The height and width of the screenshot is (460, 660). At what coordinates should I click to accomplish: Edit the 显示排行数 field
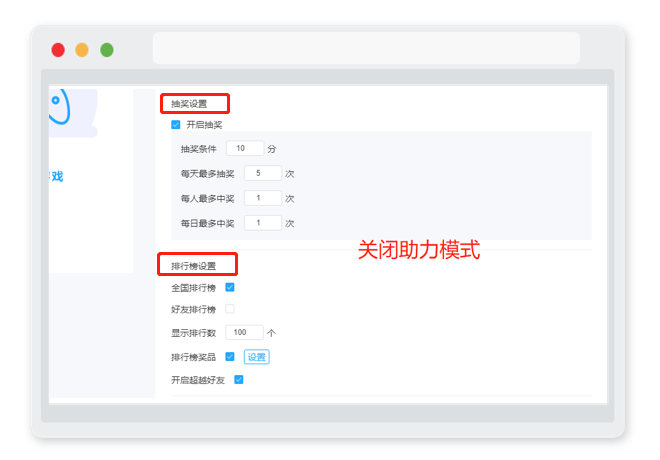[245, 332]
